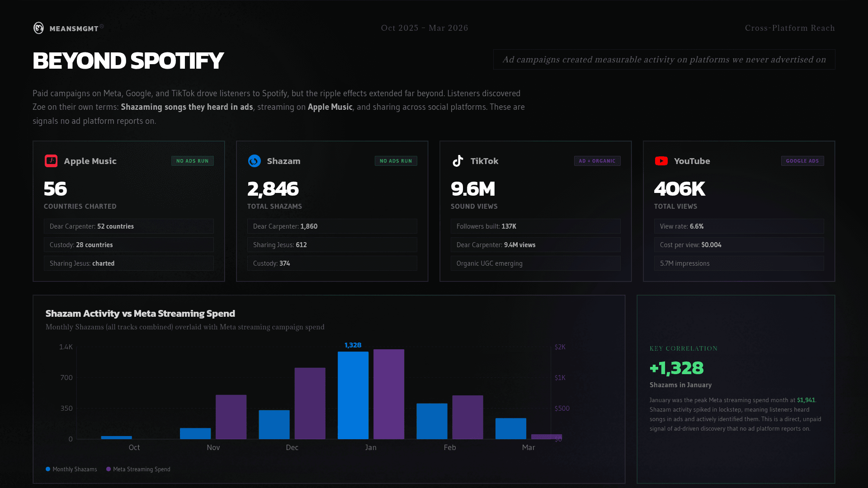This screenshot has width=868, height=488.
Task: Click the November purple spend bar
Action: (231, 417)
